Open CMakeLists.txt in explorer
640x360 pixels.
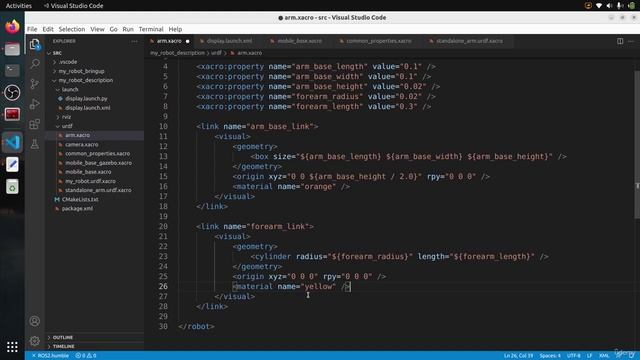pos(80,200)
